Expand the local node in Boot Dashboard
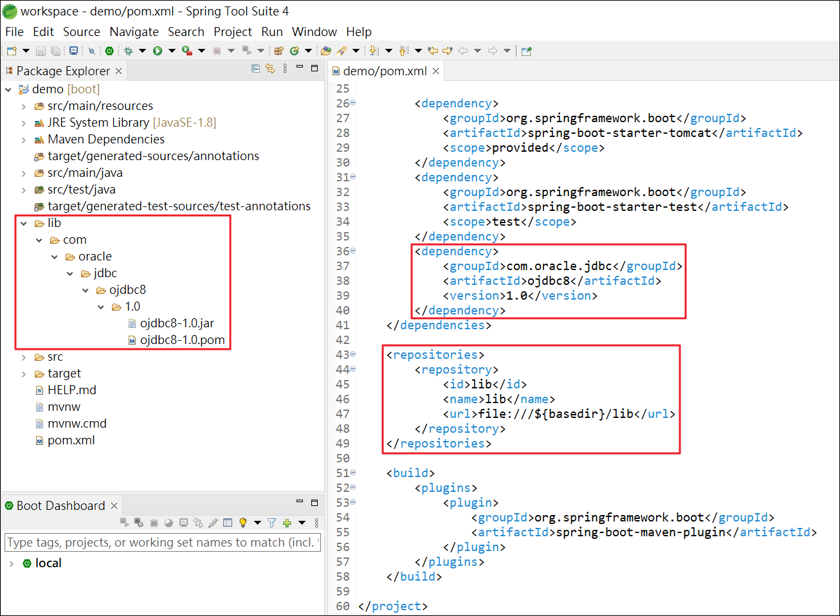The width and height of the screenshot is (840, 616). [12, 563]
